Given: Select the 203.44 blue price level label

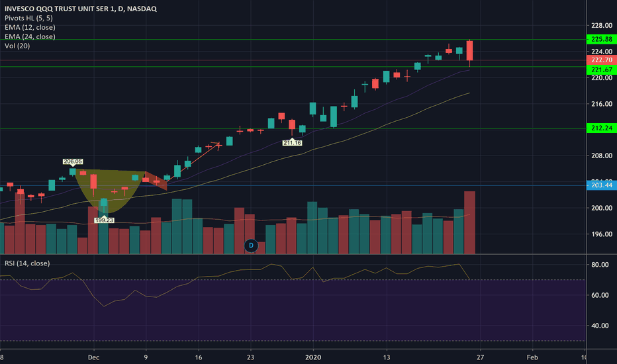Looking at the screenshot, I should (602, 185).
